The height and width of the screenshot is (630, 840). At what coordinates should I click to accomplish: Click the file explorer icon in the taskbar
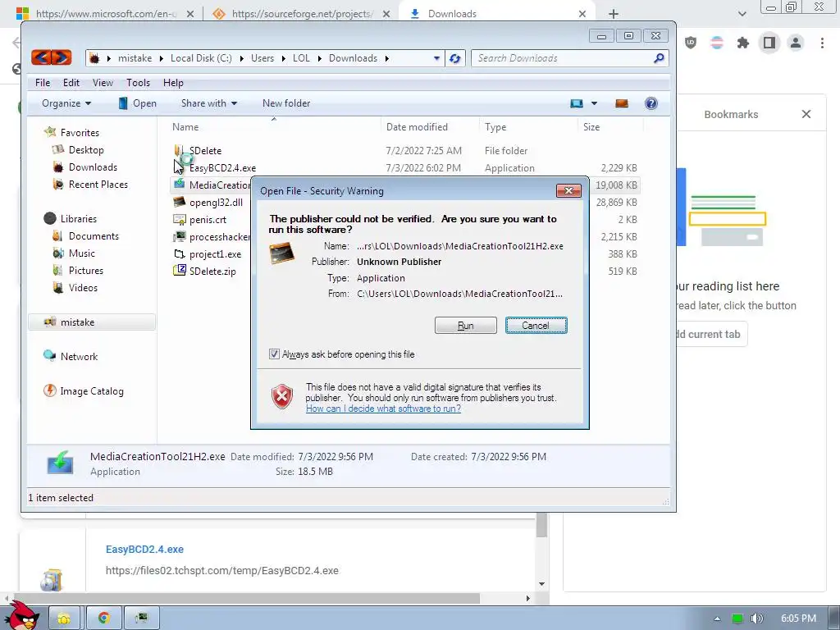point(64,618)
